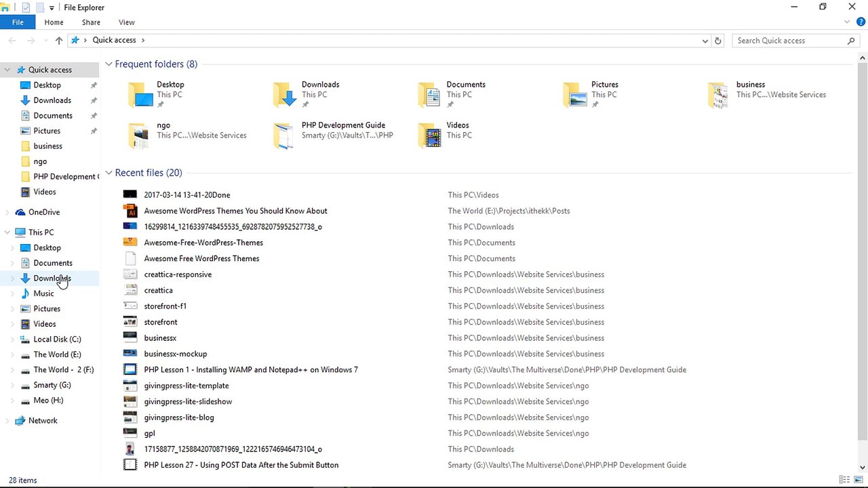
Task: Open the Downloads frequent folder icon
Action: 285,95
